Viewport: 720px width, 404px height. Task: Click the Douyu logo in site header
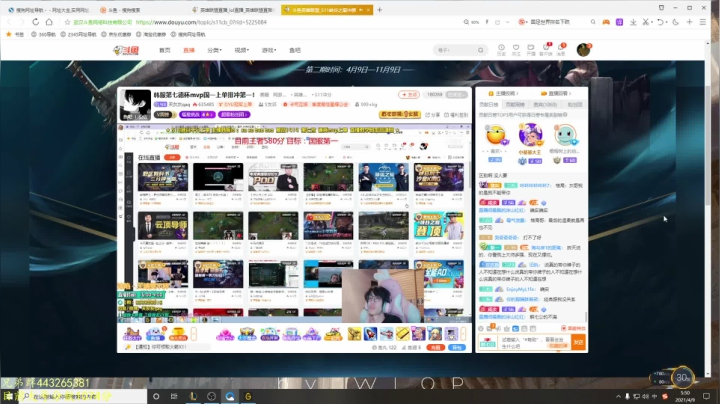[126, 50]
